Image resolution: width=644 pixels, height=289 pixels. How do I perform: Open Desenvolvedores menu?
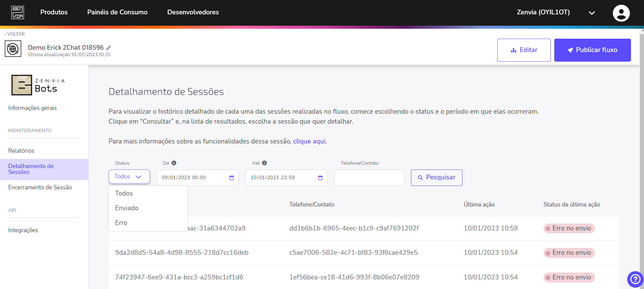tap(193, 12)
